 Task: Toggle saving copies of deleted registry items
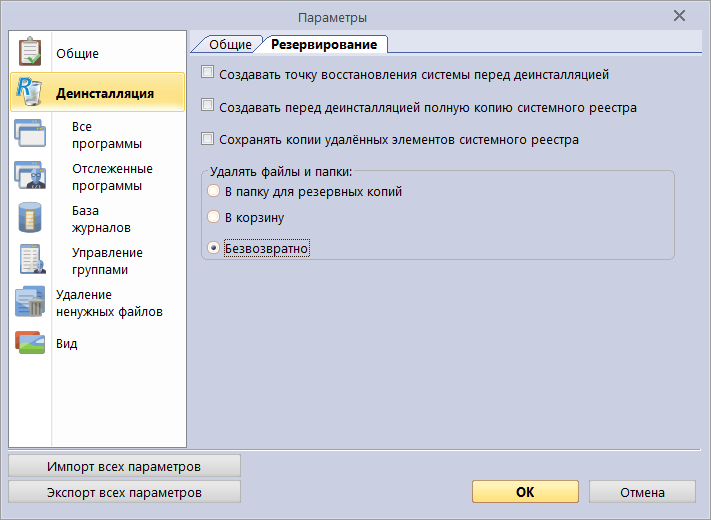pyautogui.click(x=208, y=139)
